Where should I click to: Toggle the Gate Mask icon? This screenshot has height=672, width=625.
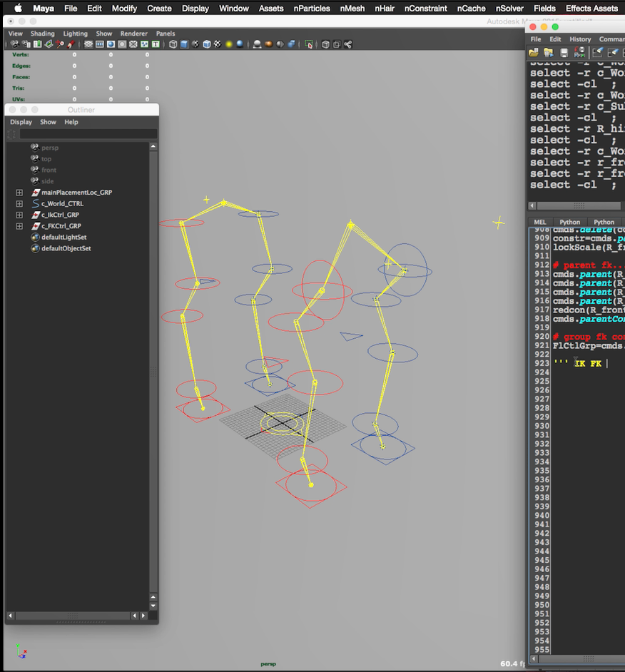pos(122,44)
